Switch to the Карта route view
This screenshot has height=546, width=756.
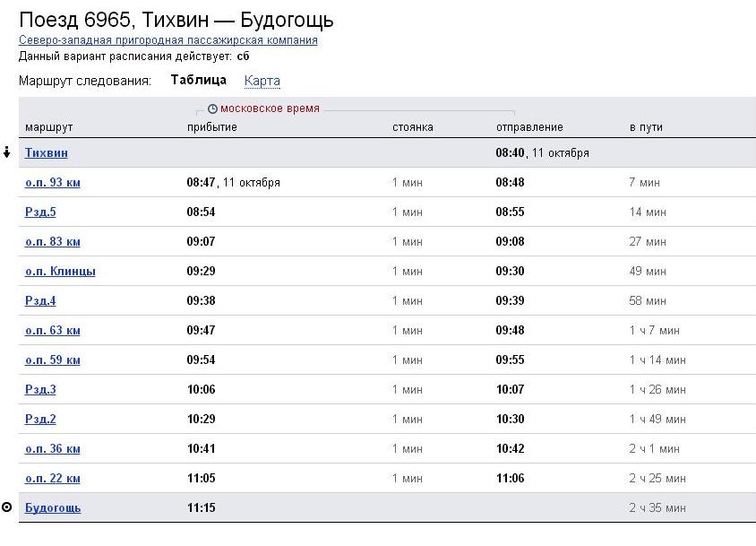pos(262,81)
